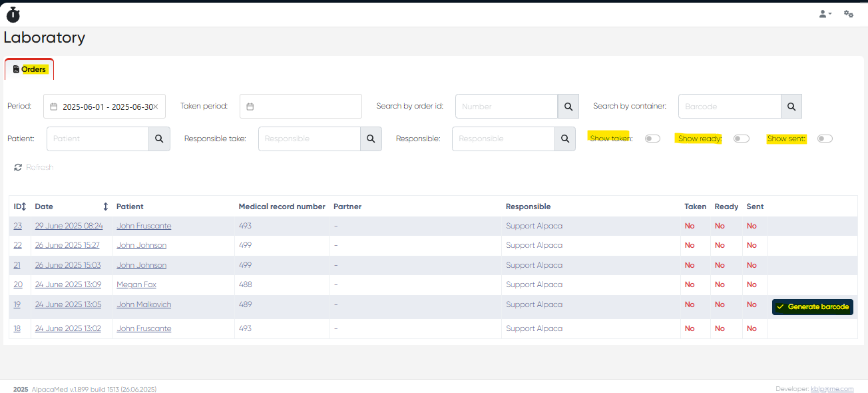Open the settings gears icon
This screenshot has width=868, height=393.
click(x=849, y=14)
